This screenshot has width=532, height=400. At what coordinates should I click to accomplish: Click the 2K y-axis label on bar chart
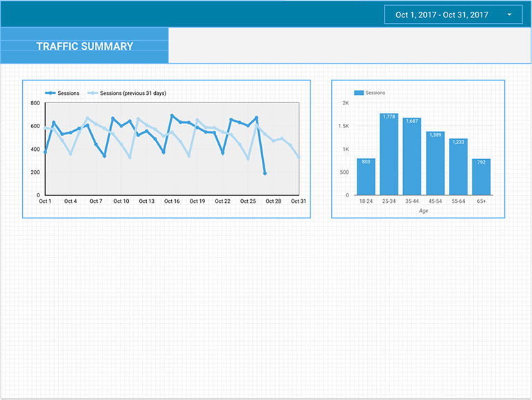[x=346, y=103]
